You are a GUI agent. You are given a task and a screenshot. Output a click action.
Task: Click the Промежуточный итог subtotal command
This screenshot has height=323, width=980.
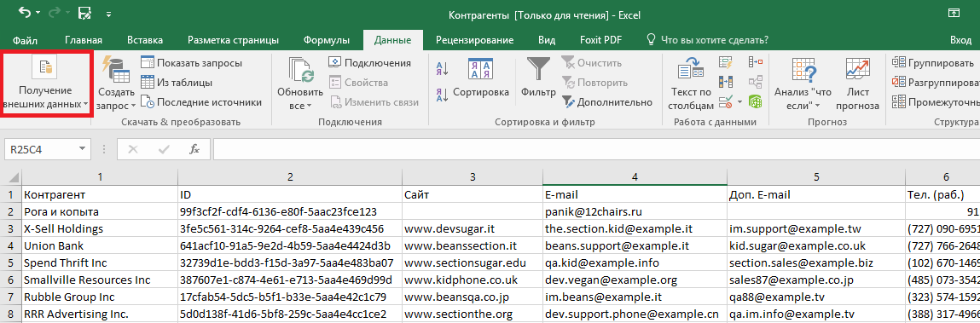point(935,101)
